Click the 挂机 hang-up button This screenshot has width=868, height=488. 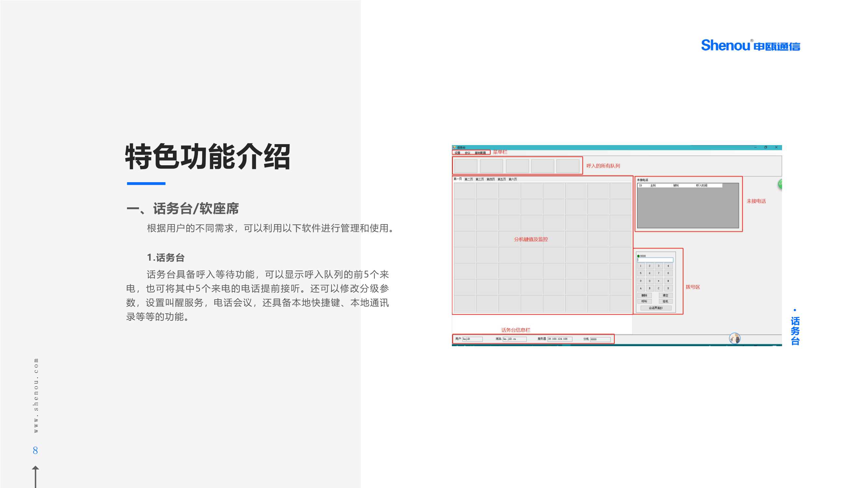(665, 302)
